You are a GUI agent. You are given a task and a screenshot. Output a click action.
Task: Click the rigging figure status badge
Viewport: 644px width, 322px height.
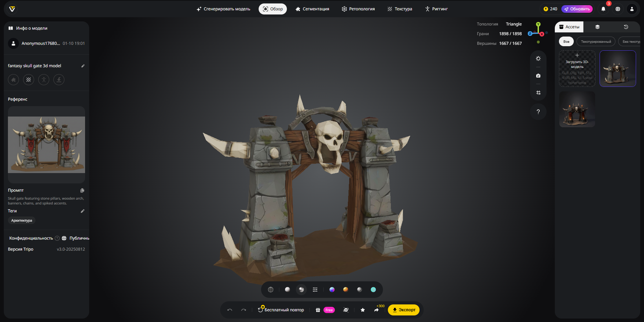[44, 80]
